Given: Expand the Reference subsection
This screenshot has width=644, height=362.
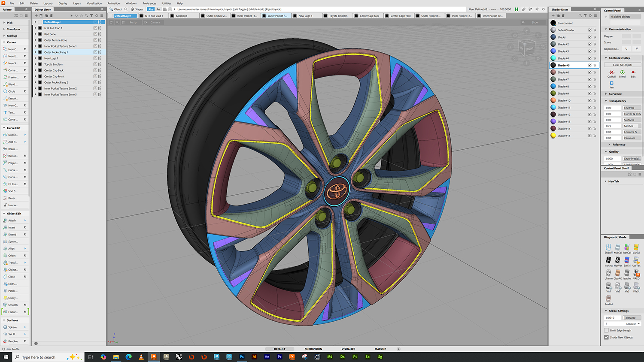Looking at the screenshot, I should pos(609,145).
